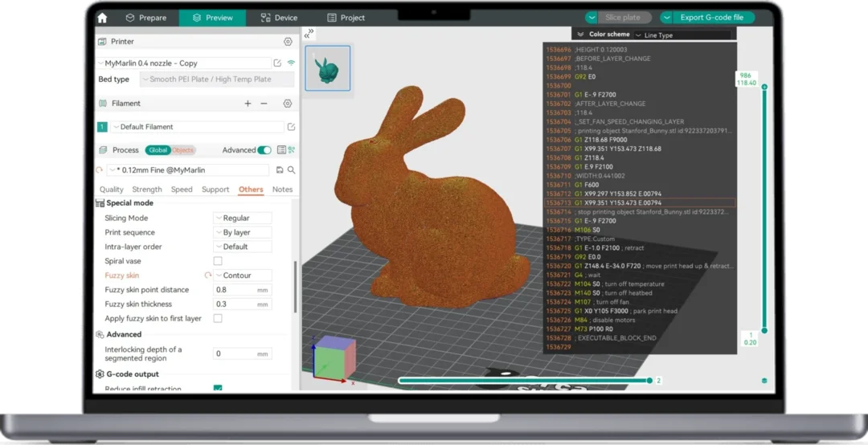The width and height of the screenshot is (868, 445).
Task: Open the Intra-layer order dropdown
Action: 243,247
